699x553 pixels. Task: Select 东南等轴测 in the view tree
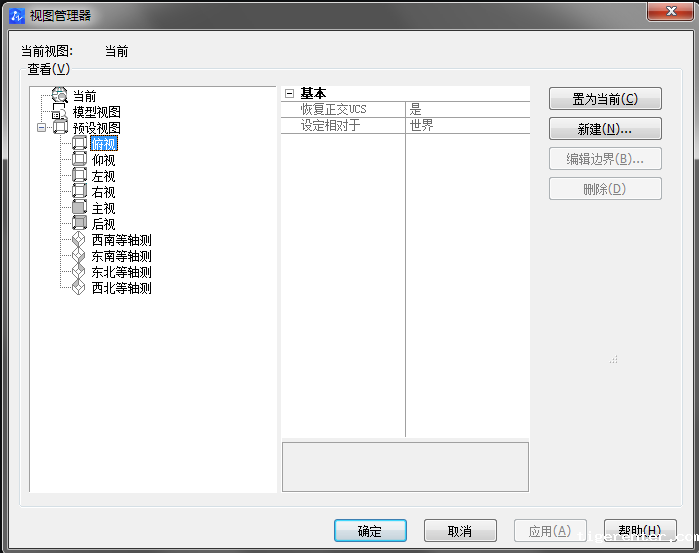121,256
